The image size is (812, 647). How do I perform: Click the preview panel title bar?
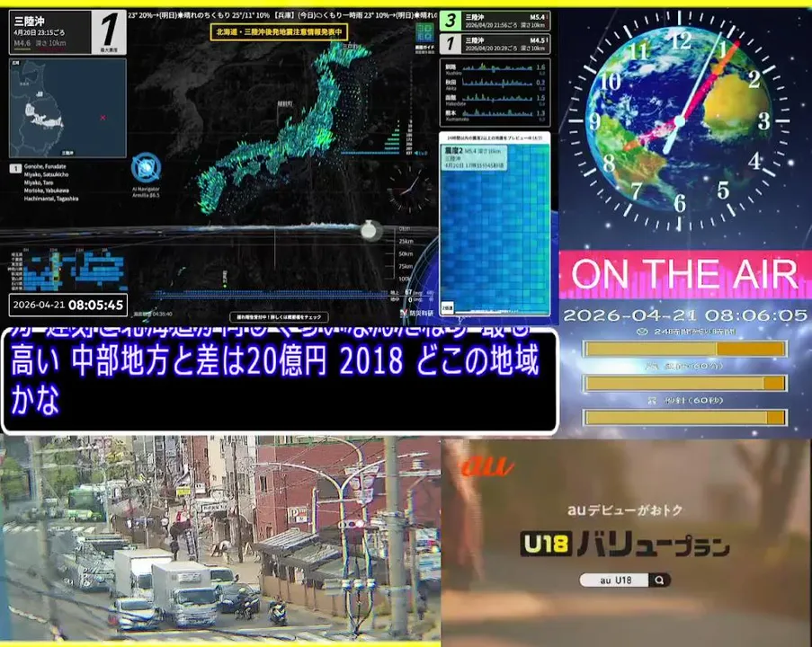point(495,138)
